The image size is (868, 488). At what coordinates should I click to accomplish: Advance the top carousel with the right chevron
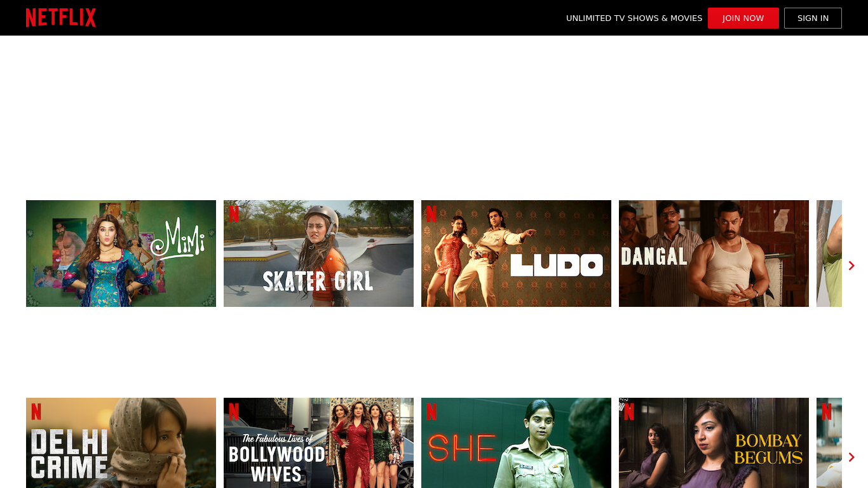point(851,265)
